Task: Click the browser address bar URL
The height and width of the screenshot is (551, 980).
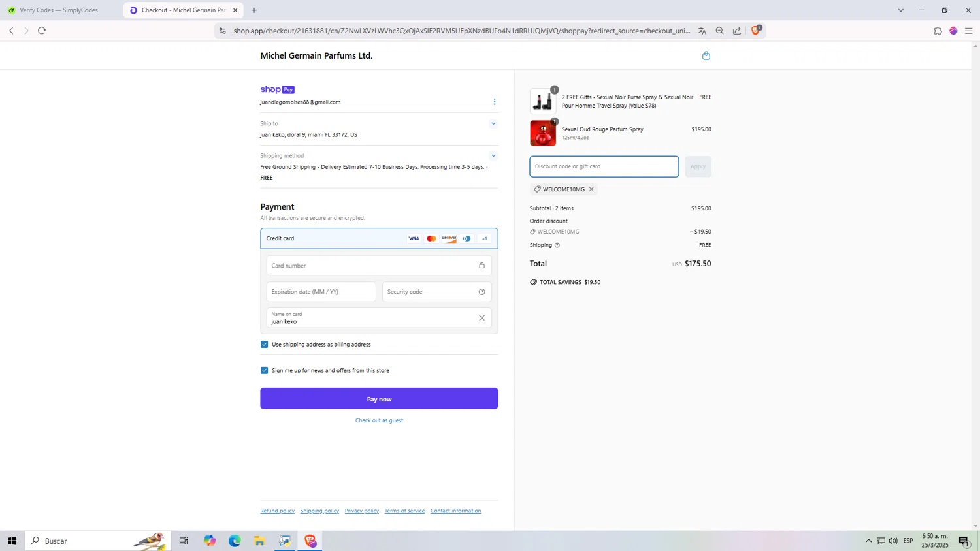Action: [x=461, y=31]
